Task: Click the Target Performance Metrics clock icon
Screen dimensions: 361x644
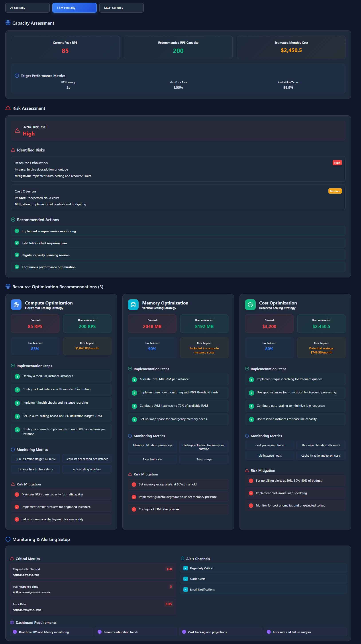Action: coord(17,75)
